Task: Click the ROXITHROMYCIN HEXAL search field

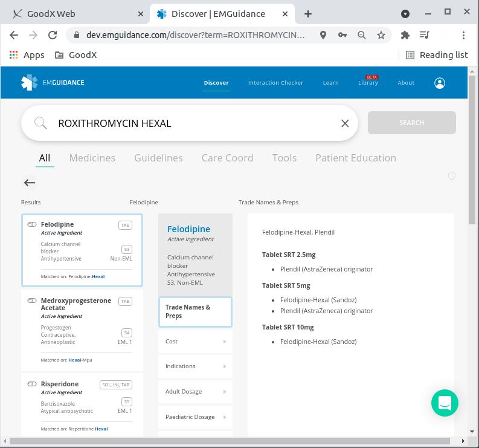Action: [193, 123]
